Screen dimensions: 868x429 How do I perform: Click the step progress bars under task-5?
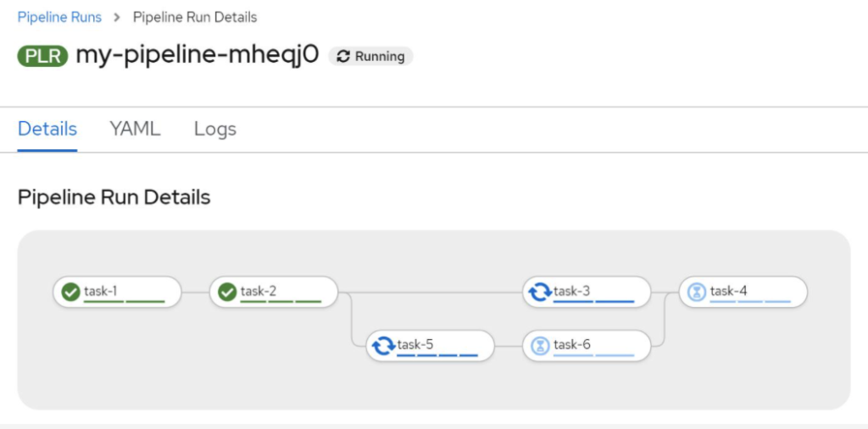click(x=437, y=355)
